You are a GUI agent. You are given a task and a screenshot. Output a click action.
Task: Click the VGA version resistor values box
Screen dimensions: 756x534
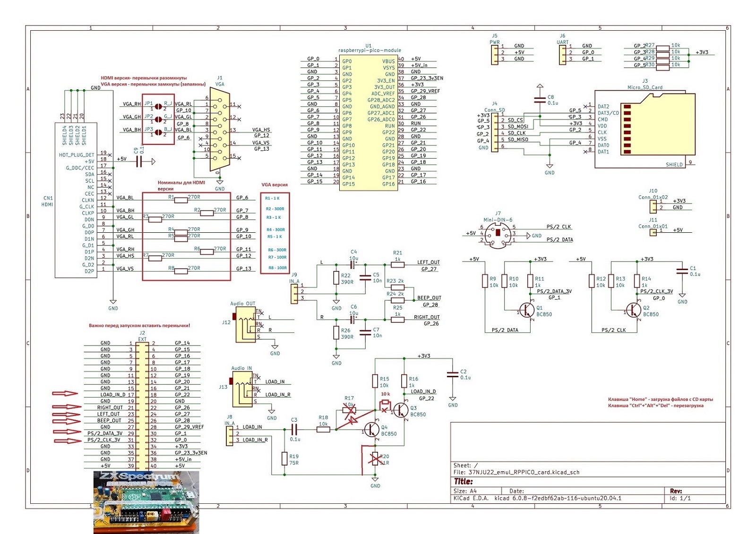click(275, 233)
